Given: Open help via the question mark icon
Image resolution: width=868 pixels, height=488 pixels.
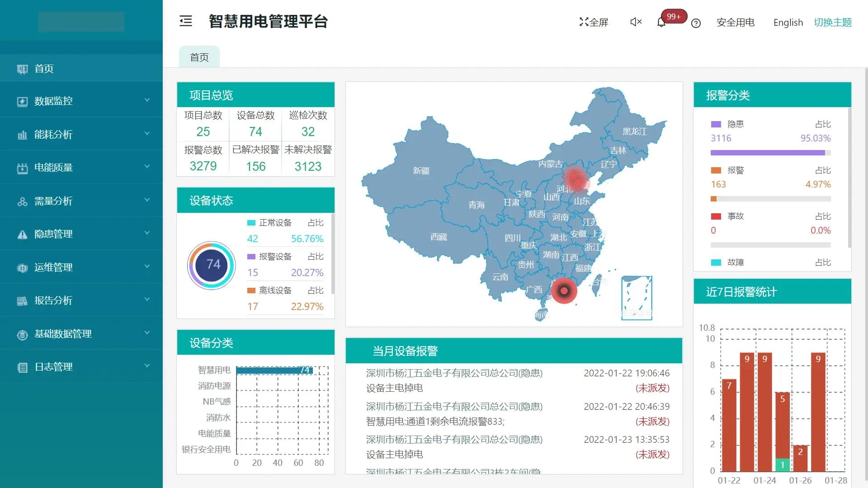Looking at the screenshot, I should tap(696, 23).
